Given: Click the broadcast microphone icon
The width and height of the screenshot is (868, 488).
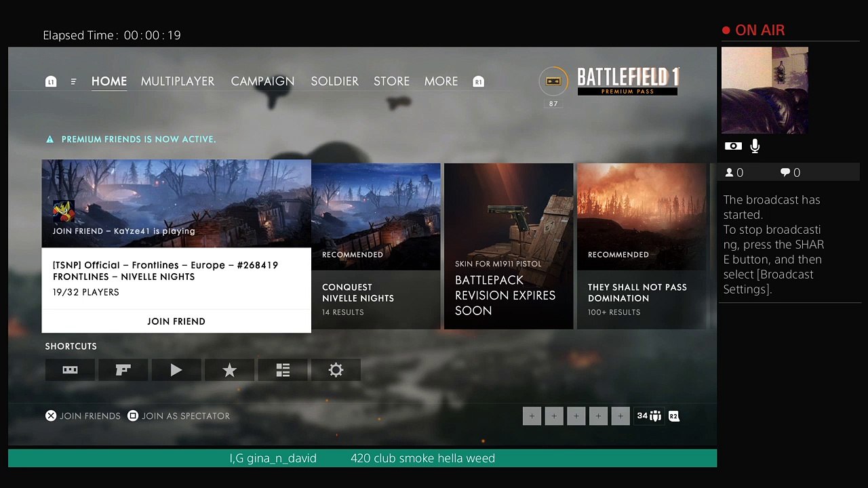Looking at the screenshot, I should pyautogui.click(x=755, y=146).
